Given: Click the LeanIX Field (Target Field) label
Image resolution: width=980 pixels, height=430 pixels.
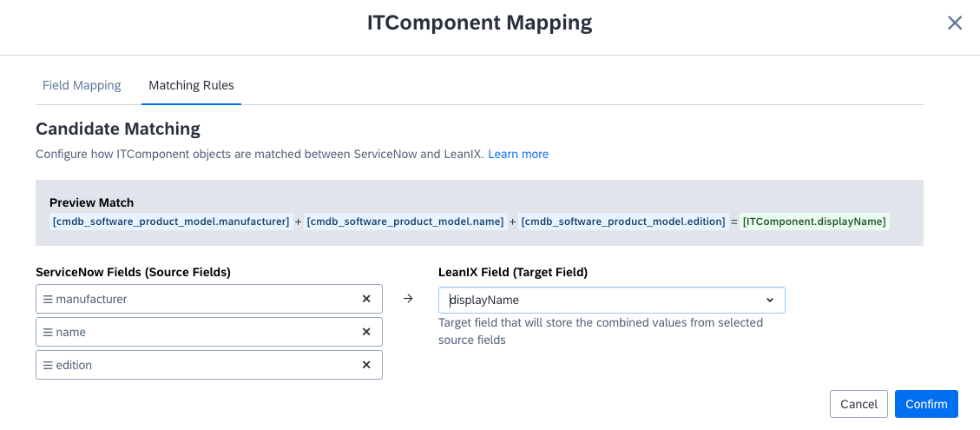Looking at the screenshot, I should pyautogui.click(x=513, y=272).
